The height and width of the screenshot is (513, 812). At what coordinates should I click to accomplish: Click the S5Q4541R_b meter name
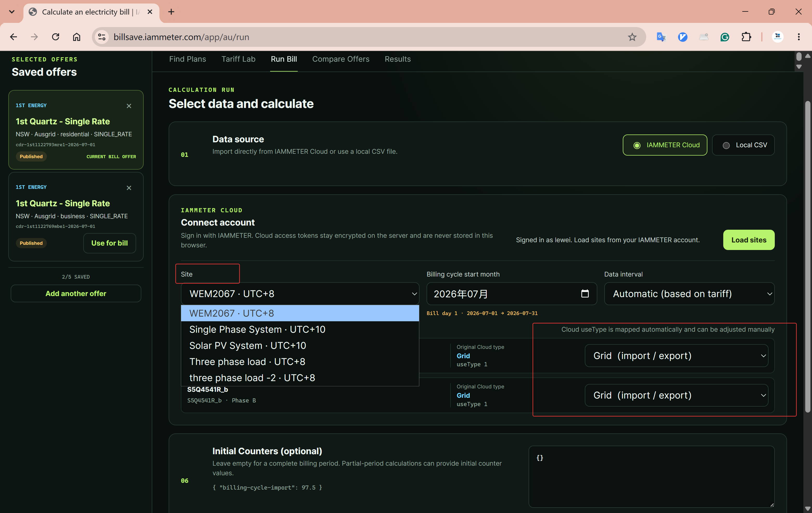[208, 389]
